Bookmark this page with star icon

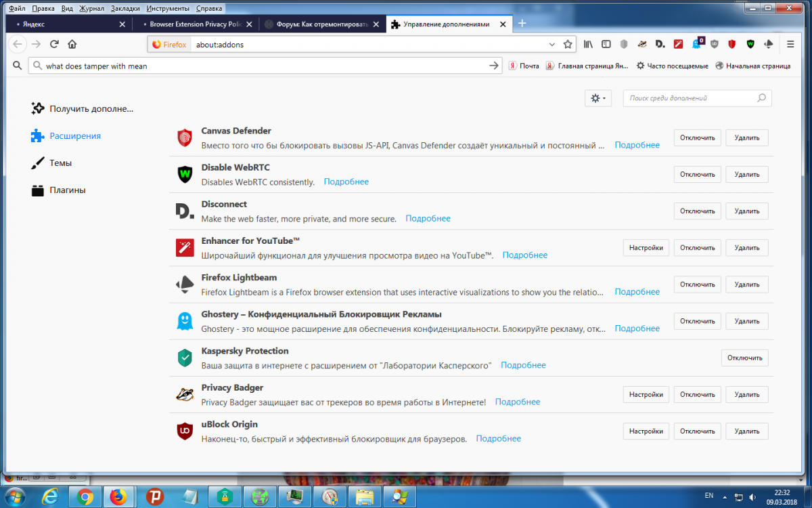click(568, 44)
